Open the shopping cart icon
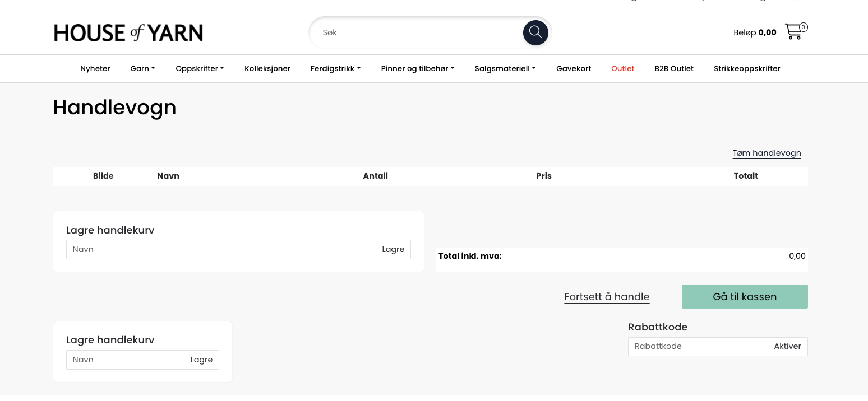 796,31
